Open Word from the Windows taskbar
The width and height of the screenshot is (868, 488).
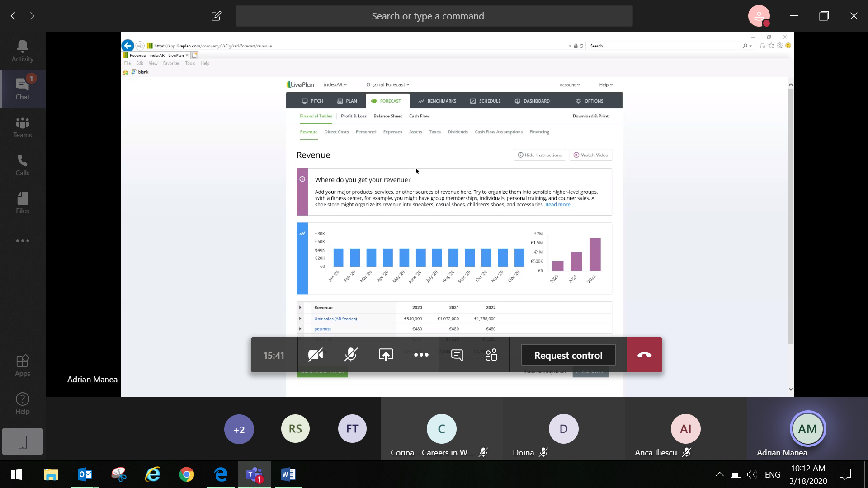tap(288, 474)
